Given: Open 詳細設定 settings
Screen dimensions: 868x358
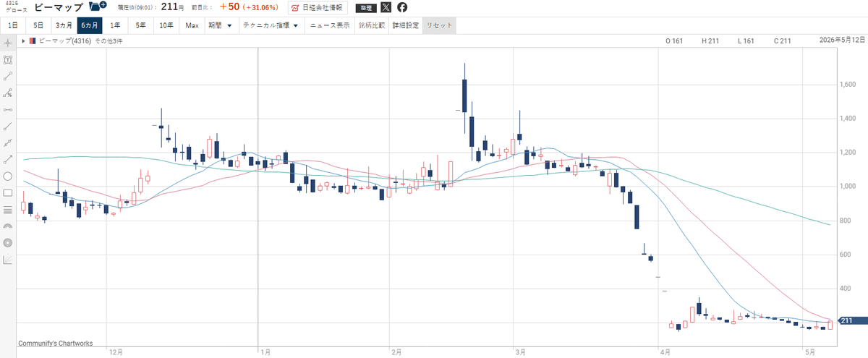Looking at the screenshot, I should (x=406, y=25).
